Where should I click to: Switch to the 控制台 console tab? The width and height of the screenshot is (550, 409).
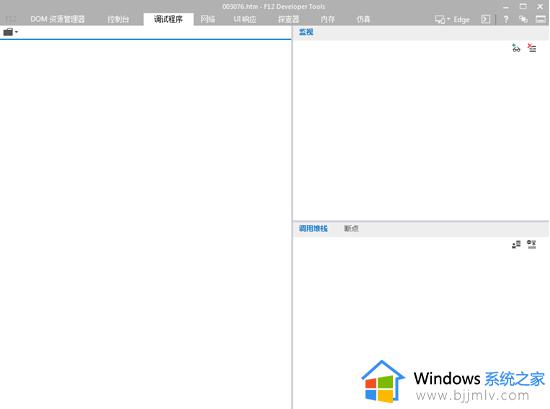point(118,19)
